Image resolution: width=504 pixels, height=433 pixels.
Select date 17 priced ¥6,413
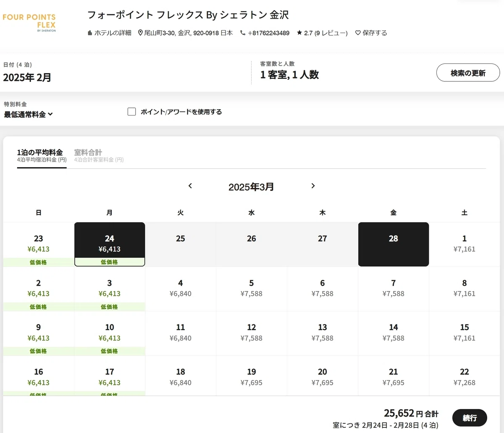tap(110, 376)
